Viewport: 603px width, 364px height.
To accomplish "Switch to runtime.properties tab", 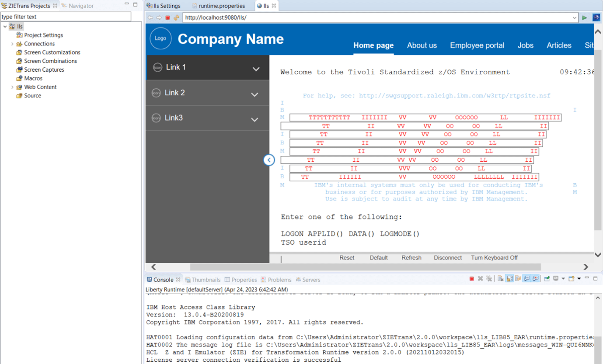I will click(218, 6).
